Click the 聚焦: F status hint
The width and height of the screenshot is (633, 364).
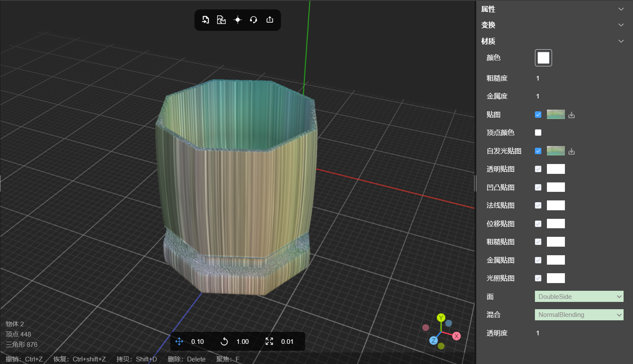[x=228, y=359]
